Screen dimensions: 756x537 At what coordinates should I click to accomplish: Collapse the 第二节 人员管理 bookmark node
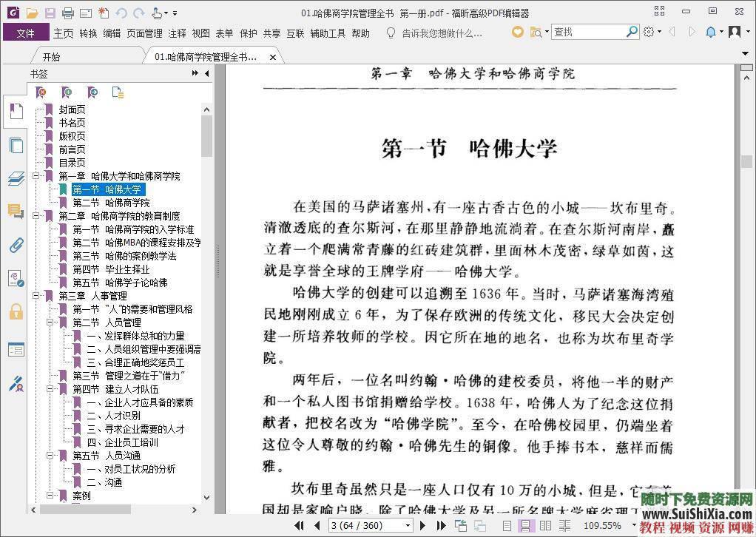[x=50, y=322]
